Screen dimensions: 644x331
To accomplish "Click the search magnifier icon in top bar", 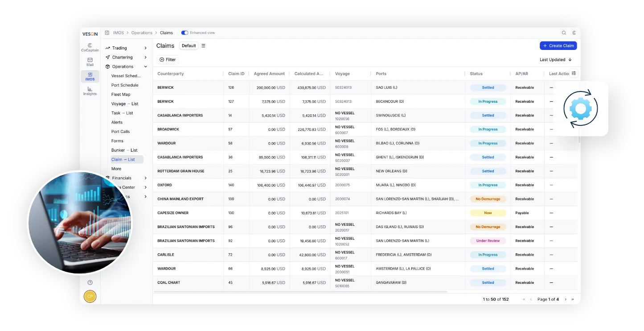I will 564,33.
